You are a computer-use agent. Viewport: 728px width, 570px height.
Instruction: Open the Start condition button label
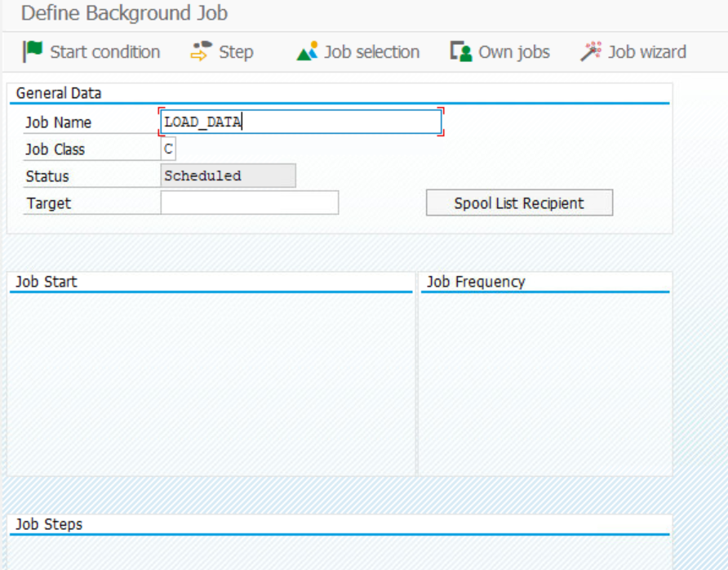tap(105, 52)
